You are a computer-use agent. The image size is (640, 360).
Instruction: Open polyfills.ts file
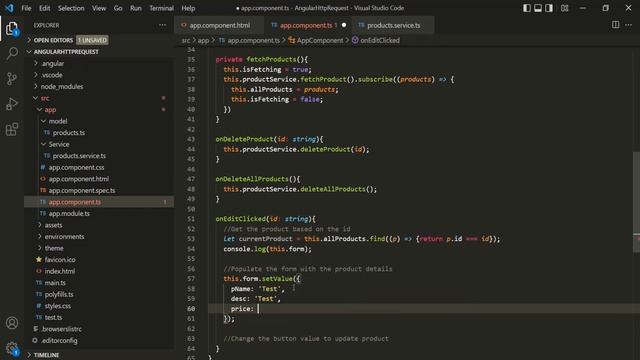click(99, 294)
